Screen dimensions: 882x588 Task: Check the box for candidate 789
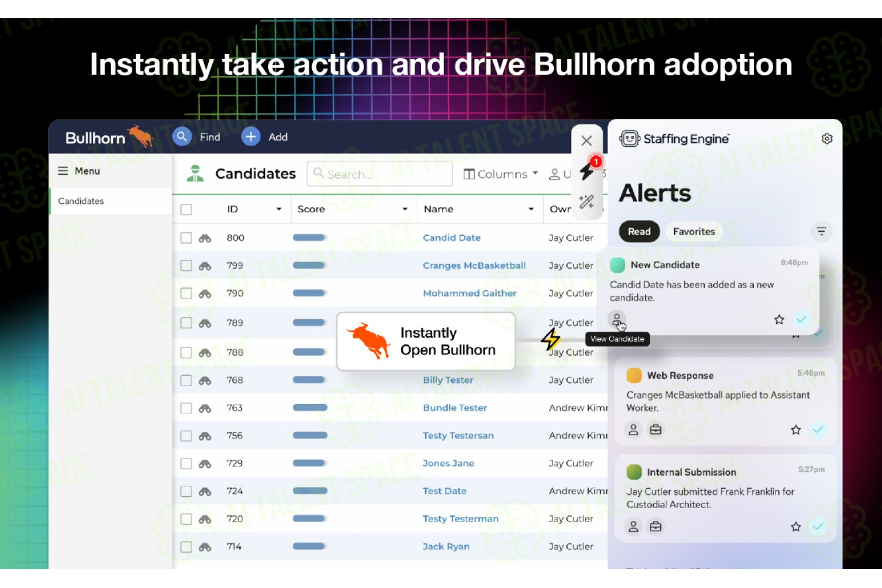(x=186, y=323)
